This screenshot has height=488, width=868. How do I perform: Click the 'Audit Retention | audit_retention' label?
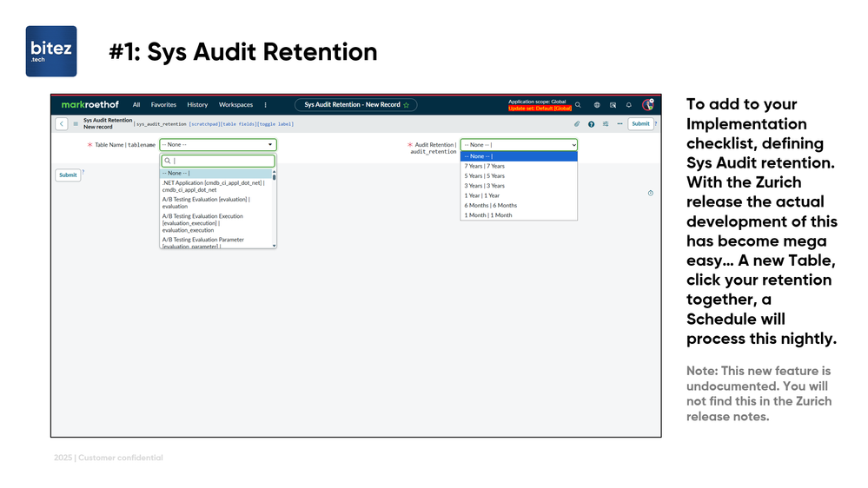(x=434, y=148)
